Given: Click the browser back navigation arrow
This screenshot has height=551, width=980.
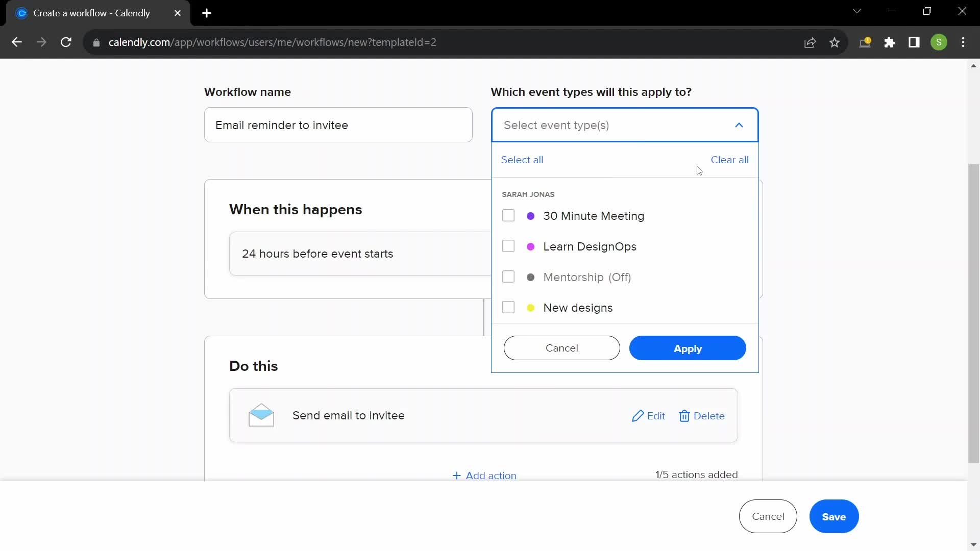Looking at the screenshot, I should [17, 43].
